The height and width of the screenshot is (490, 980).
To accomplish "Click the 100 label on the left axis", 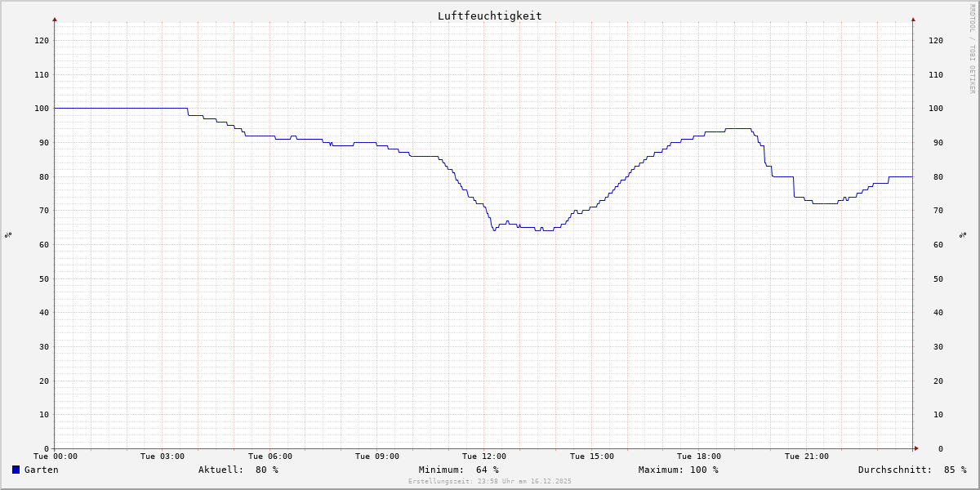I will [x=41, y=109].
